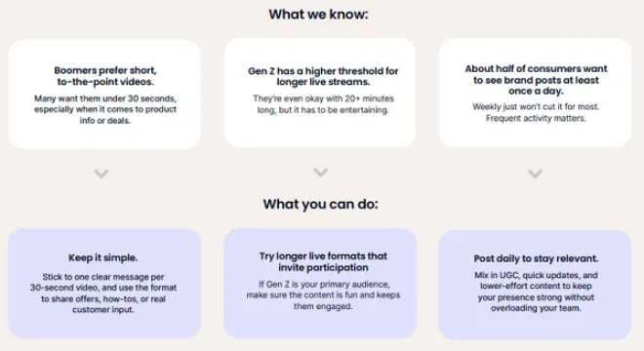Click the 'If Gen Z is your primary audience' text
Viewport: 644px width, 351px height.
pos(323,295)
